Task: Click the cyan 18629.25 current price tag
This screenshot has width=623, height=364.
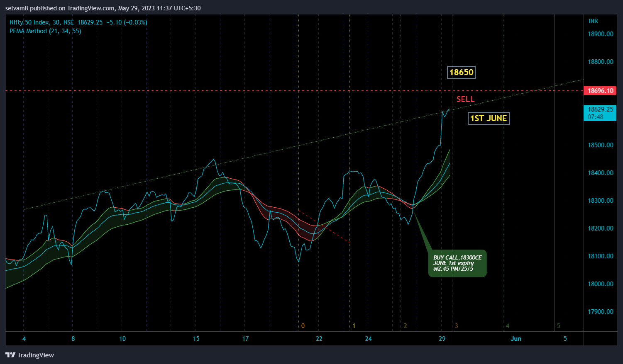Action: click(600, 113)
